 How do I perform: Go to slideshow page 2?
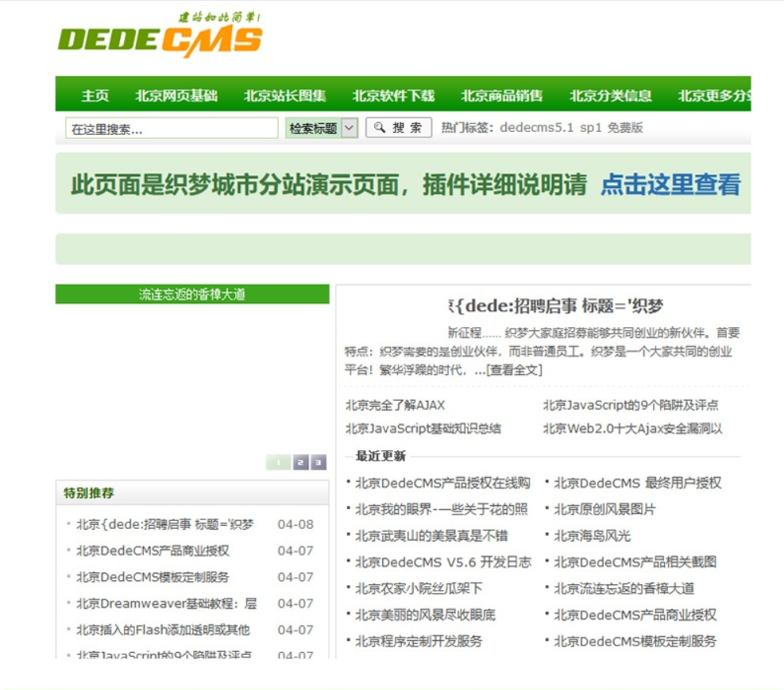coord(299,462)
